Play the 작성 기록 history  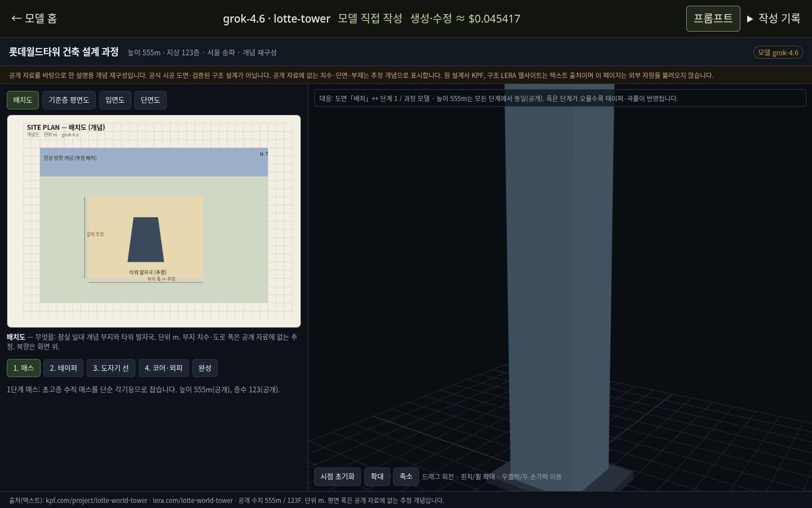coord(774,19)
